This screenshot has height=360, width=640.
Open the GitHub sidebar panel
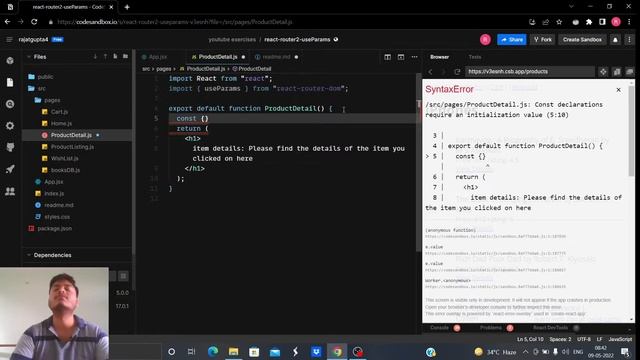pyautogui.click(x=10, y=147)
